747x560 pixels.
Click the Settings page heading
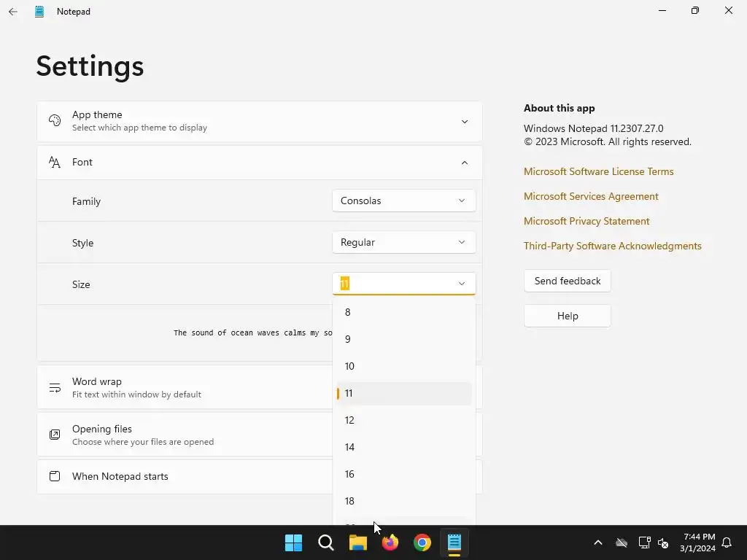[x=90, y=66]
